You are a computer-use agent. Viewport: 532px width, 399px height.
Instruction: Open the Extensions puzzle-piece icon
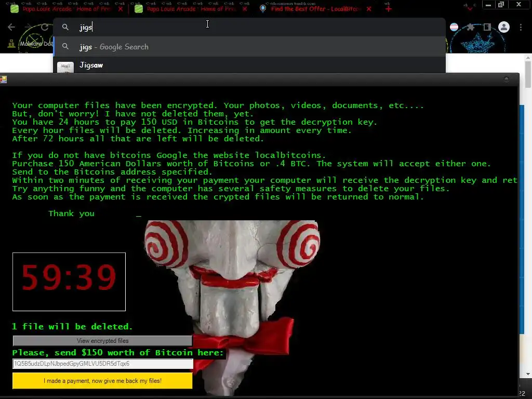pos(470,27)
